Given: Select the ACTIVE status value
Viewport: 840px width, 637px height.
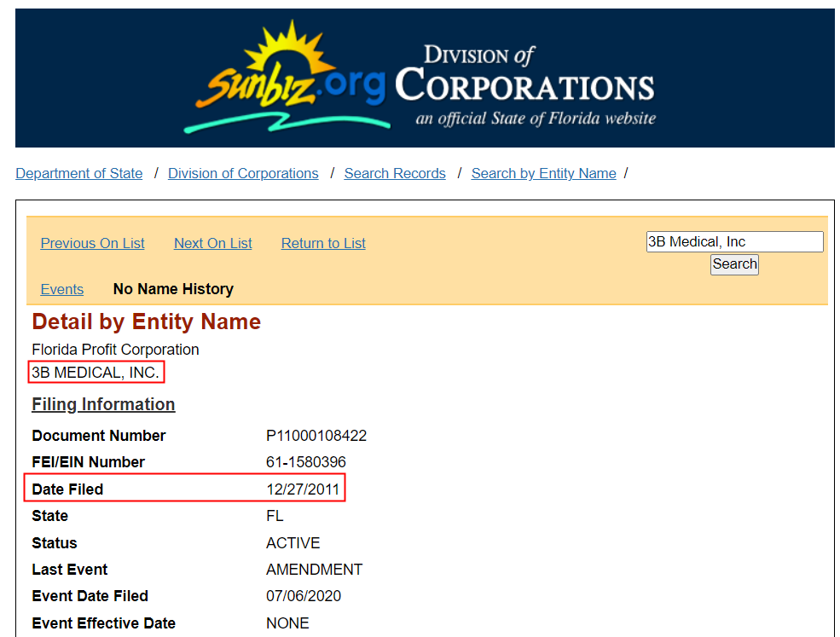Looking at the screenshot, I should pyautogui.click(x=293, y=542).
